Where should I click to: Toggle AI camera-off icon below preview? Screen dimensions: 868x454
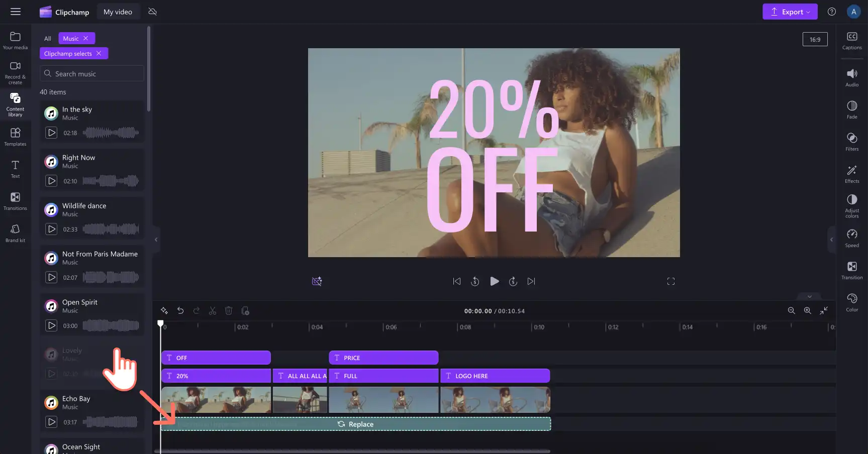pos(317,281)
